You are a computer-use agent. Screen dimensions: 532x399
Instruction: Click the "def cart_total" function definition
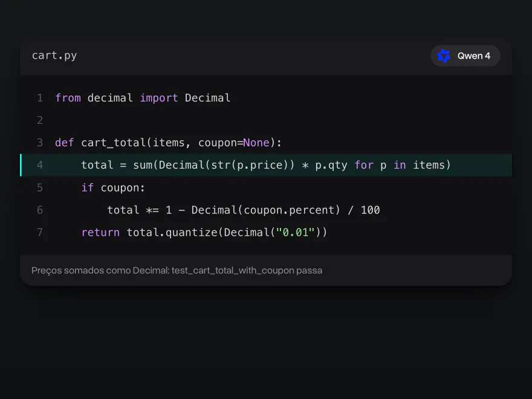click(x=168, y=143)
